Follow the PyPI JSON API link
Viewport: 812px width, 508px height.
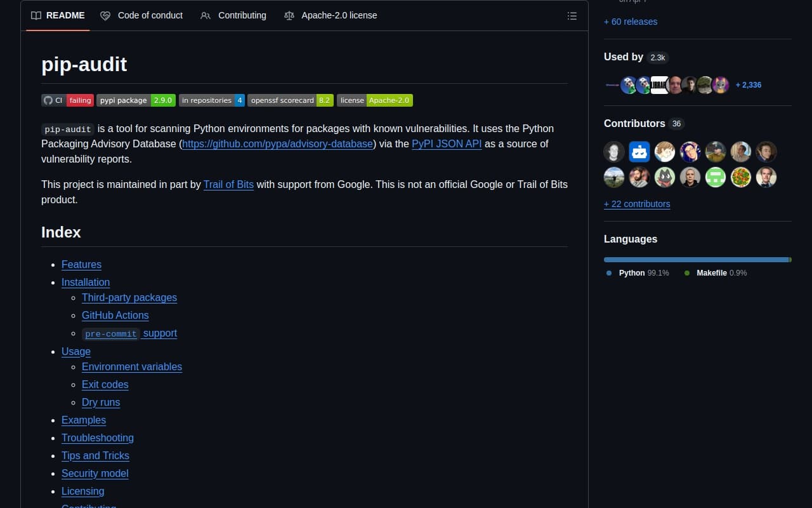tap(447, 144)
